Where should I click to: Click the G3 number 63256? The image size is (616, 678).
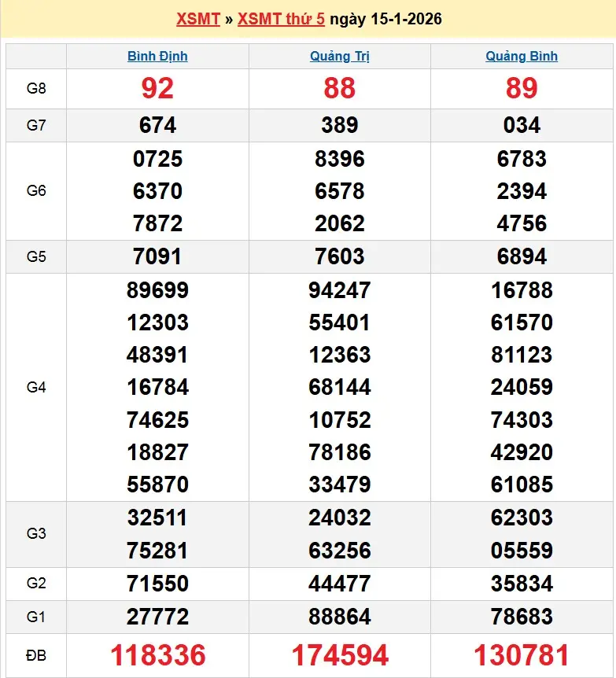pos(340,551)
